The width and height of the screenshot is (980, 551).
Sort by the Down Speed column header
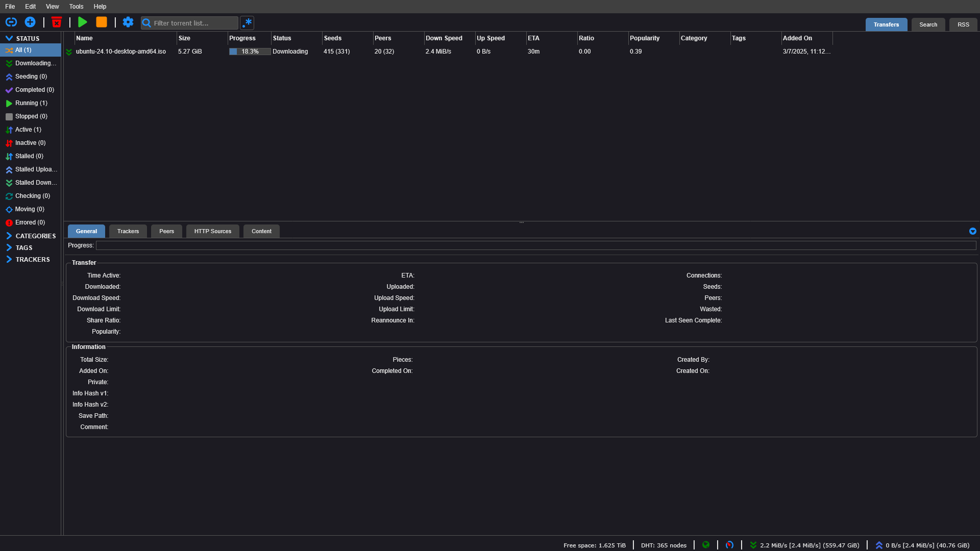tap(450, 38)
